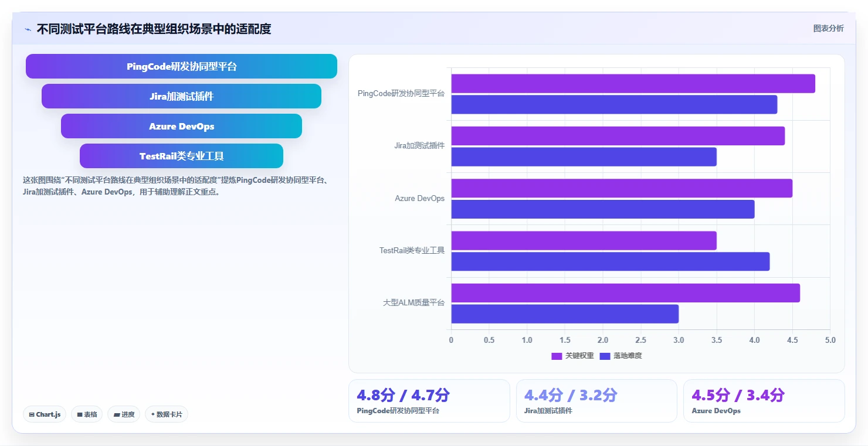Toggle the blue 落地难度 legend swatch
This screenshot has height=446, width=868.
[605, 356]
